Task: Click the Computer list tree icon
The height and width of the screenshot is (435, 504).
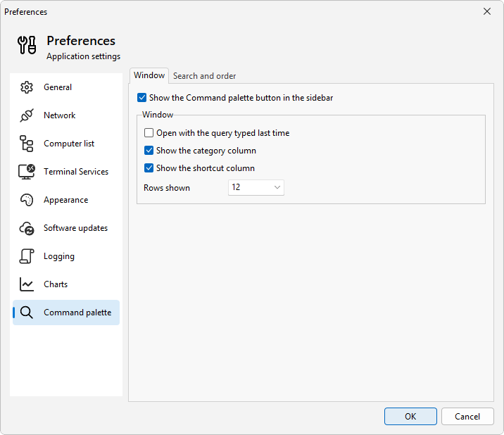Action: pos(26,144)
